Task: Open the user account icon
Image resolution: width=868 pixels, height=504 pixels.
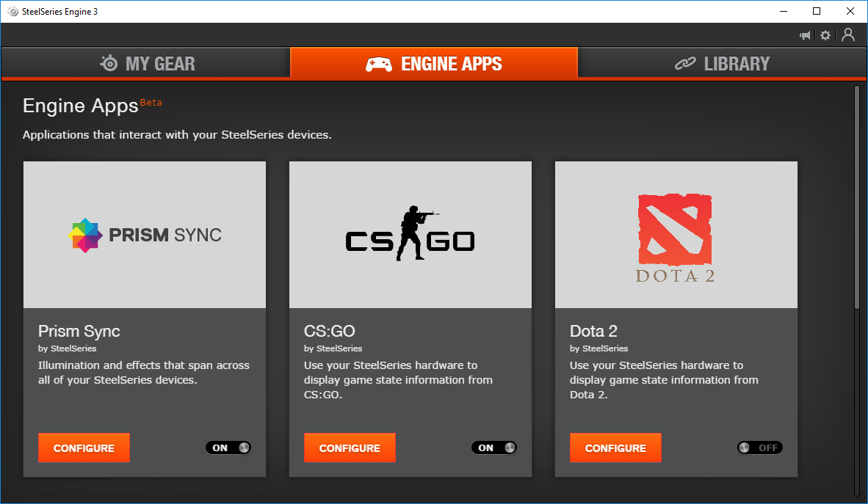Action: [x=848, y=34]
